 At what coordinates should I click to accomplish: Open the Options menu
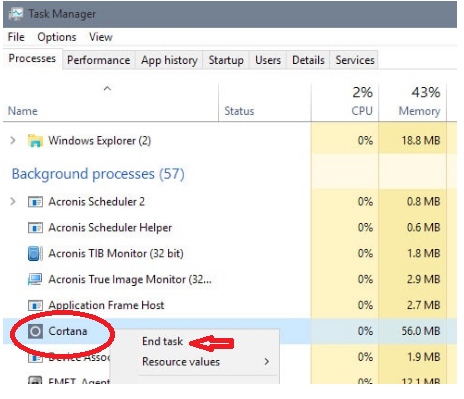[x=57, y=37]
